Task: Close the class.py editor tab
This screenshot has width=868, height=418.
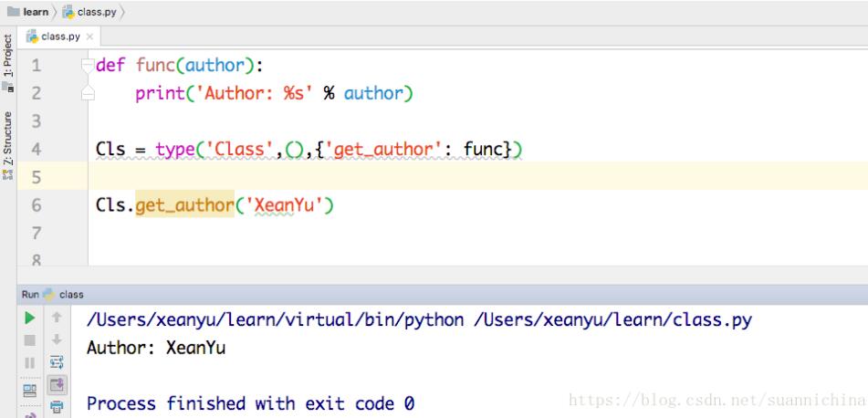Action: point(89,37)
